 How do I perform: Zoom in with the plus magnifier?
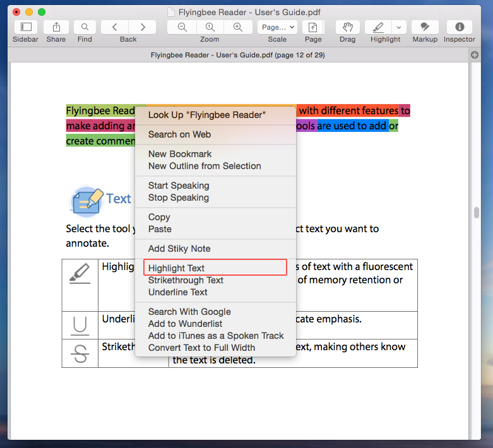(238, 27)
